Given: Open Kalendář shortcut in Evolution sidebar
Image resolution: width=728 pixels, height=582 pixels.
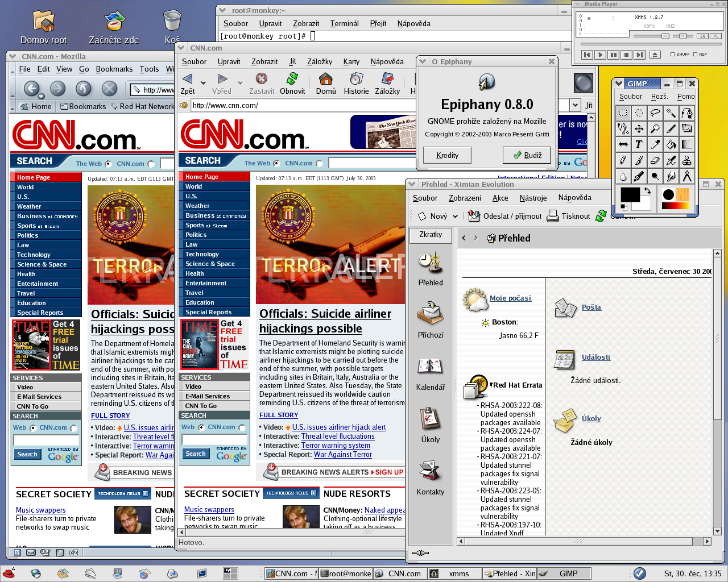Looking at the screenshot, I should [431, 373].
